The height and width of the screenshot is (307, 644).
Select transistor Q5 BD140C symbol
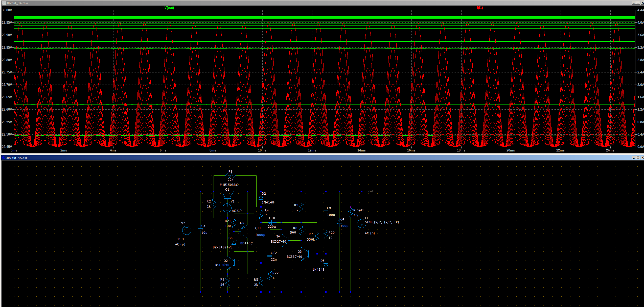point(244,231)
